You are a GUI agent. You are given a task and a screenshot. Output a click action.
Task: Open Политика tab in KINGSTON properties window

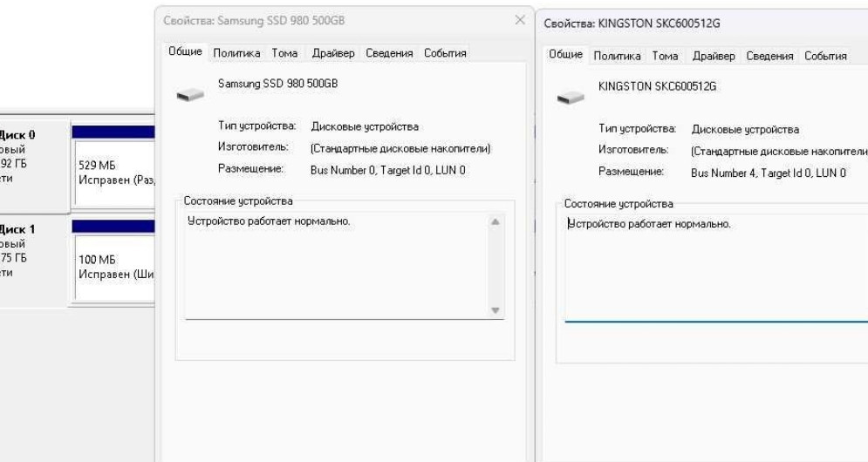[x=618, y=56]
